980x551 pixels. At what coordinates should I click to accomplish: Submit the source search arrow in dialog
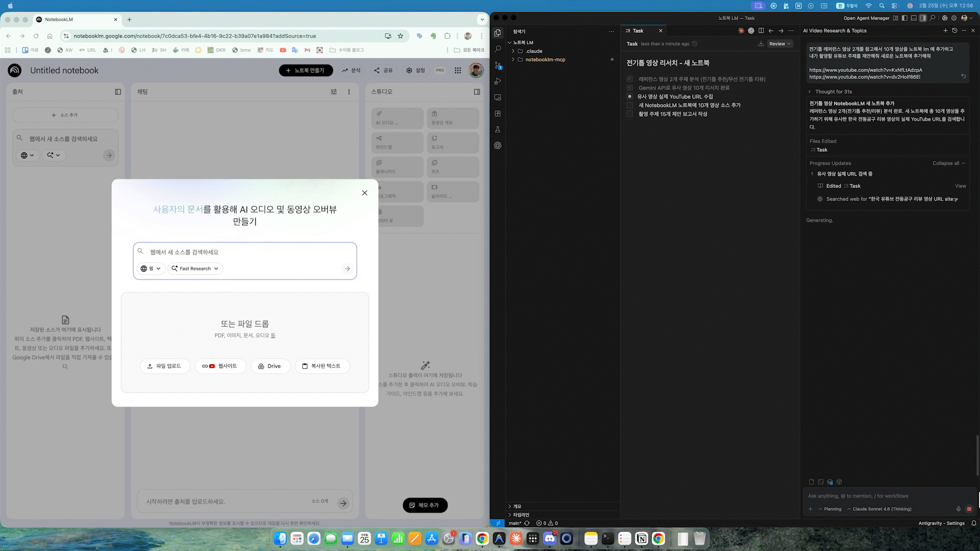347,268
